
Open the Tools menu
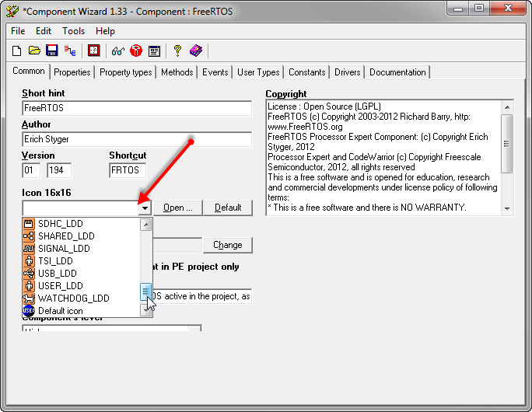pyautogui.click(x=74, y=31)
